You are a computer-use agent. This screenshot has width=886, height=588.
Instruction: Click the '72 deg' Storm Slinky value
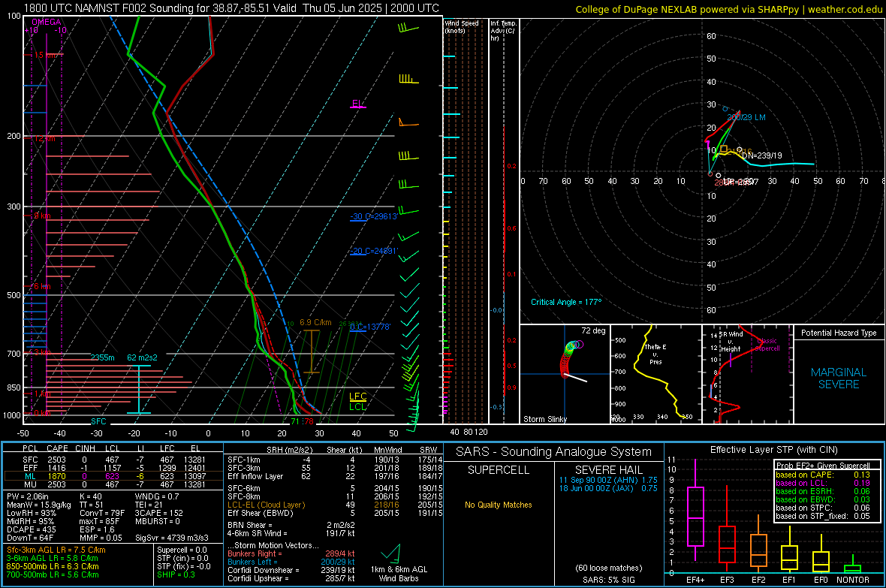[x=593, y=330]
